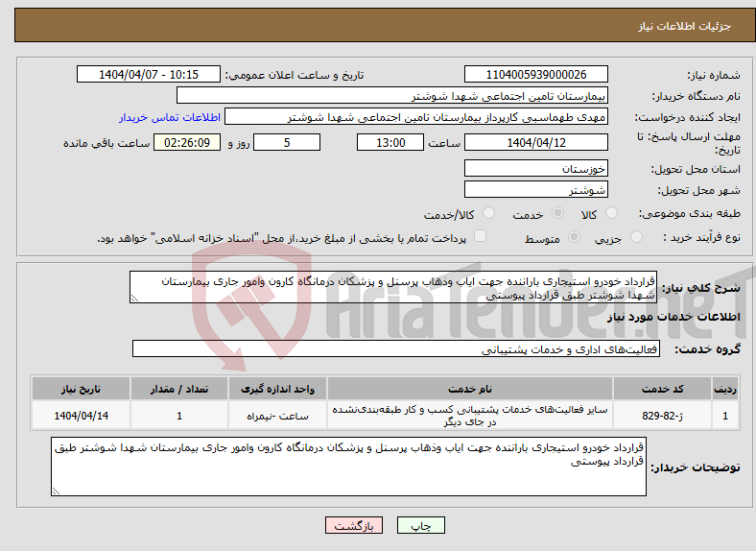Click resize handle of شرح کلی نیاز textarea
The height and width of the screenshot is (551, 756).
click(134, 299)
